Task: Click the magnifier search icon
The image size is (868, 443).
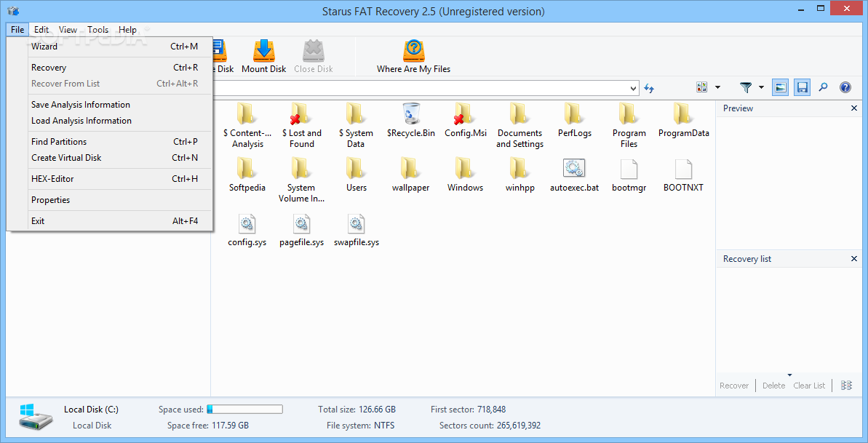Action: (824, 87)
